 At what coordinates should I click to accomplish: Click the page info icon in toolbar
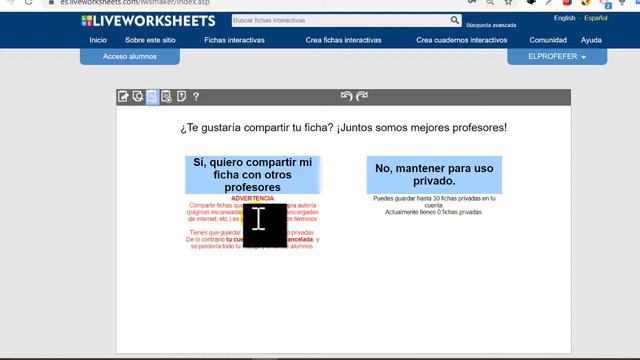point(181,96)
